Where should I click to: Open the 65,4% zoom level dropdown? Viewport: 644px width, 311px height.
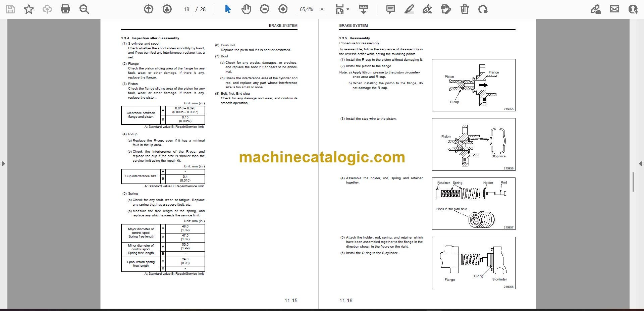point(312,9)
